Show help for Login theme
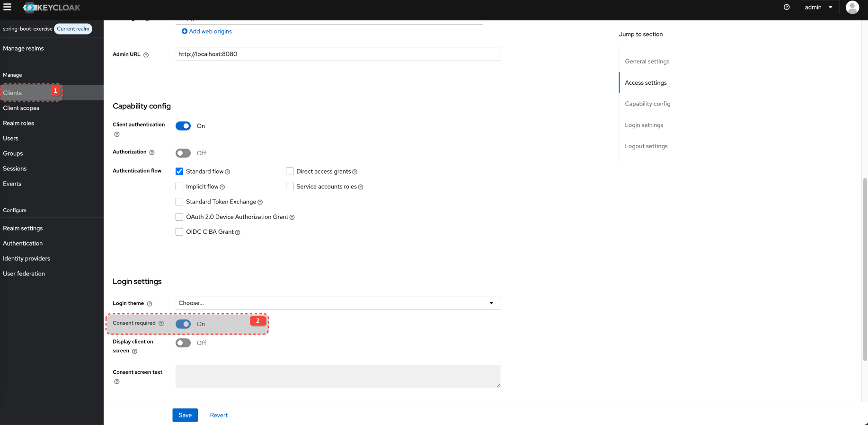The image size is (868, 425). (150, 304)
